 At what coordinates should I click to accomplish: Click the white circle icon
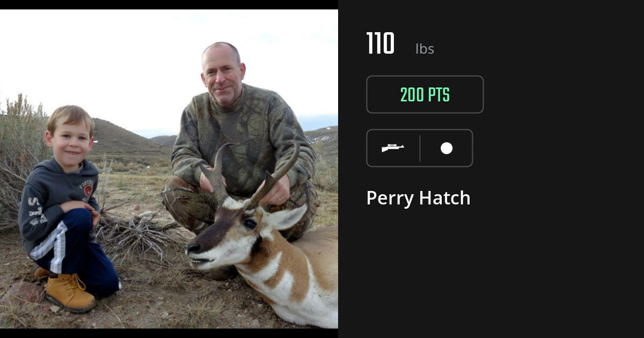pos(447,148)
